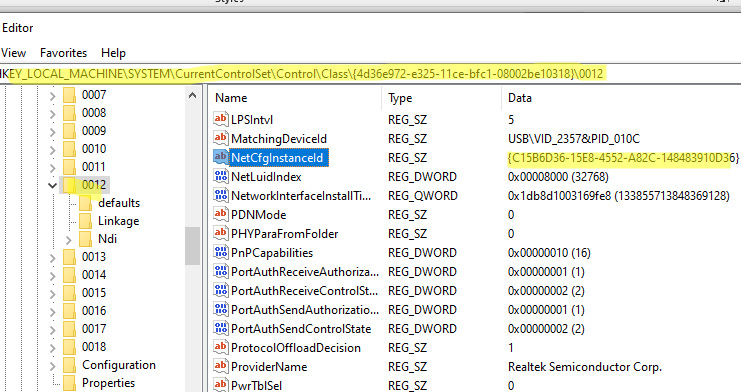
Task: Expand the 0013 registry key
Action: [x=52, y=258]
